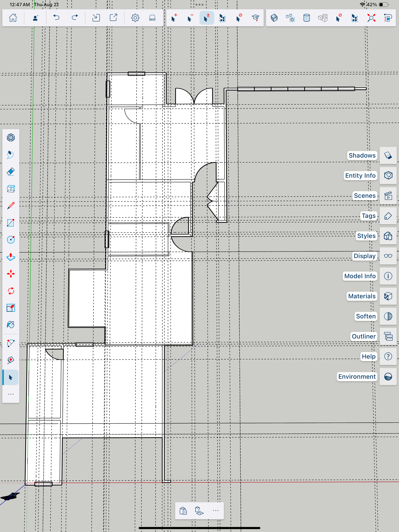Pick the Rotate tool
399x532 pixels.
11,291
